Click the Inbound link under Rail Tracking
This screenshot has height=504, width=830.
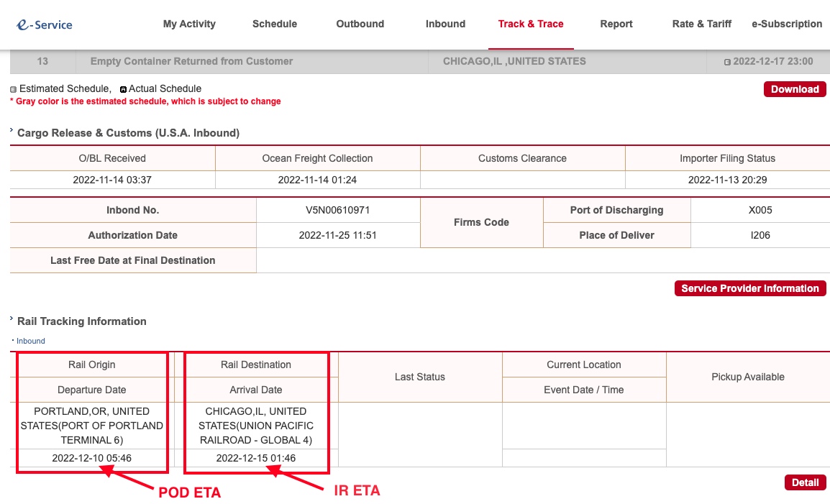click(31, 341)
